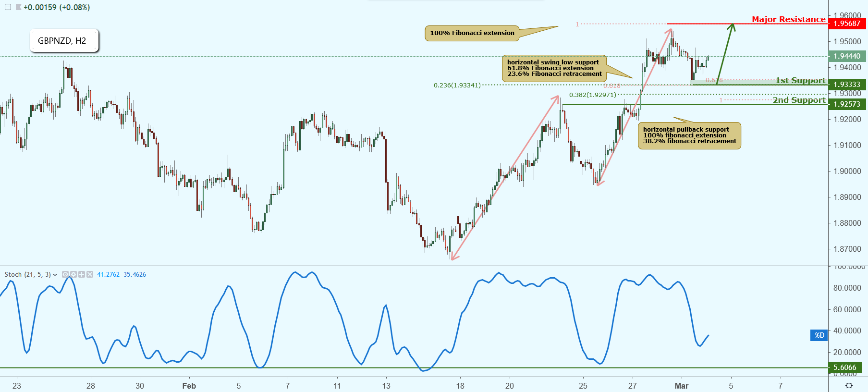Click the Mar date on time axis
Viewport: 868px width, 392px height.
pyautogui.click(x=682, y=386)
